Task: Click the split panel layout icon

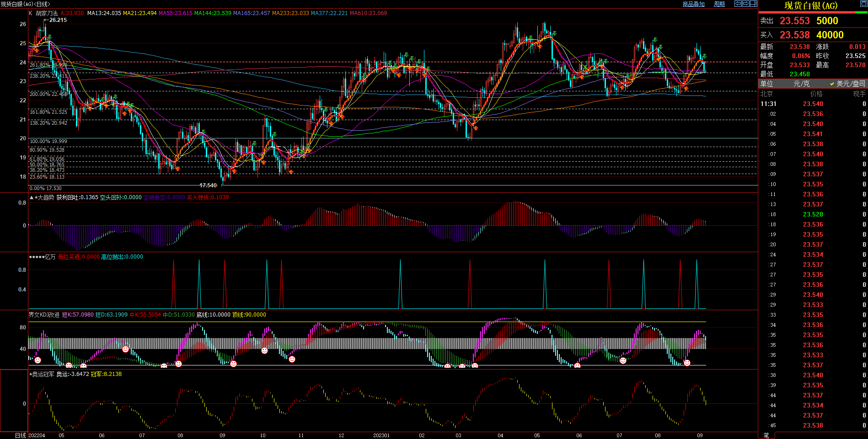Action: 753,4
